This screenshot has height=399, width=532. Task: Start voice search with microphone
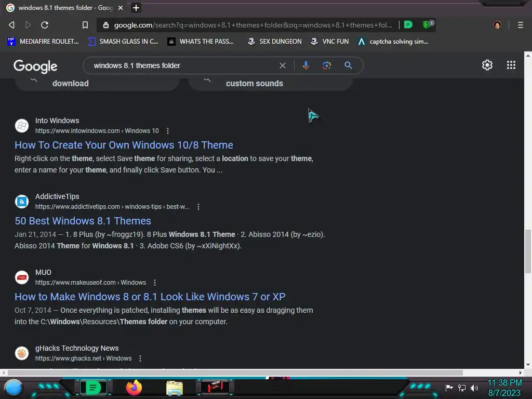click(x=305, y=65)
